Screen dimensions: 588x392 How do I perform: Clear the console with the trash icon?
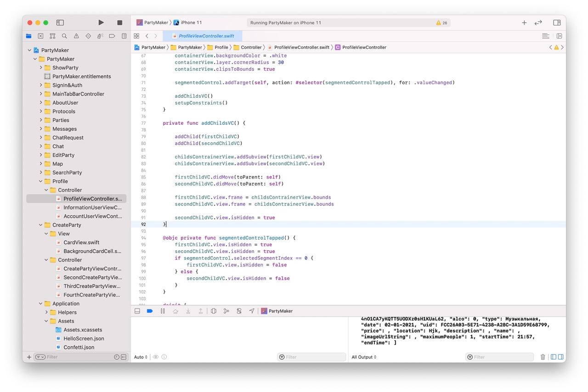click(x=543, y=357)
